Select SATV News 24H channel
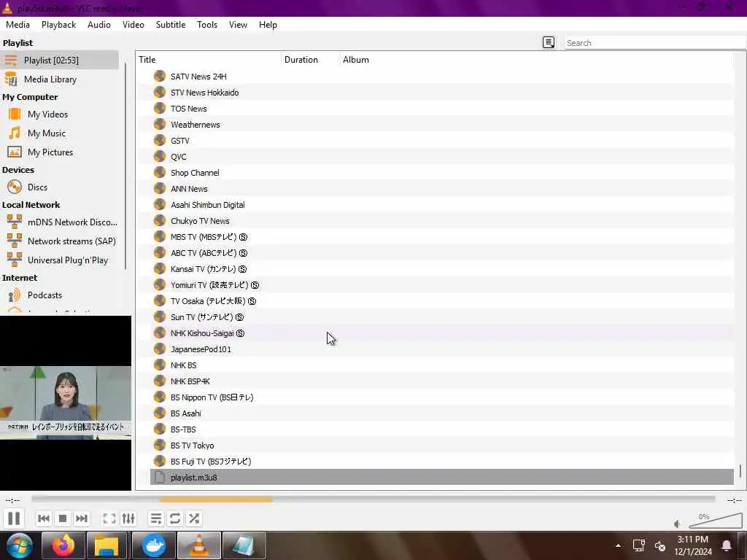This screenshot has width=747, height=560. click(441, 76)
